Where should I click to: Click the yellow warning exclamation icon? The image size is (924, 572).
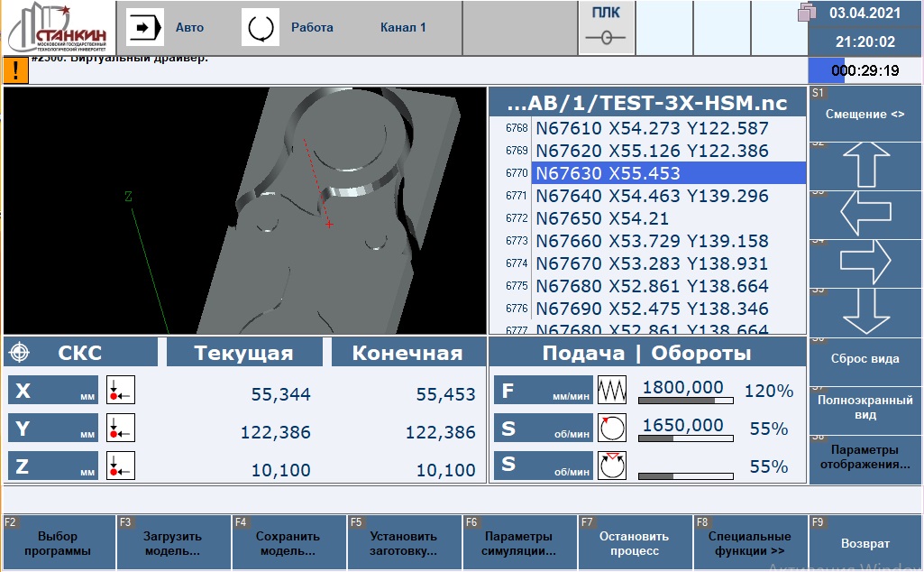pyautogui.click(x=16, y=71)
